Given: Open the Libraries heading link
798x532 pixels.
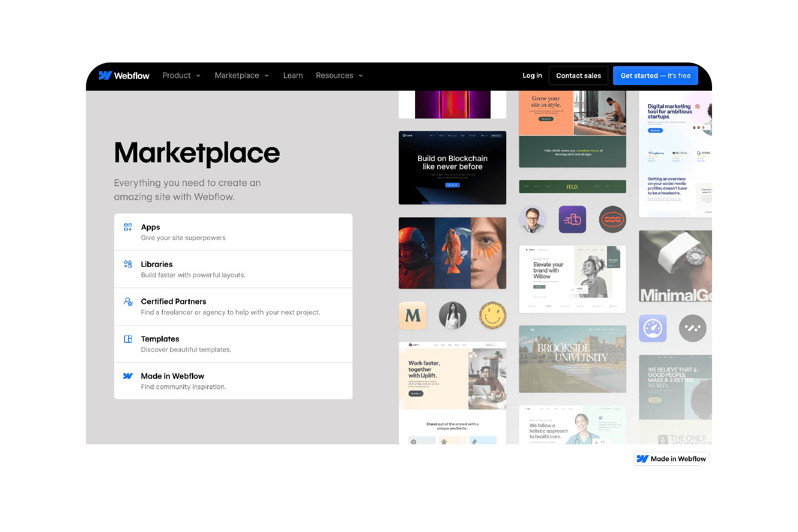Looking at the screenshot, I should [157, 264].
